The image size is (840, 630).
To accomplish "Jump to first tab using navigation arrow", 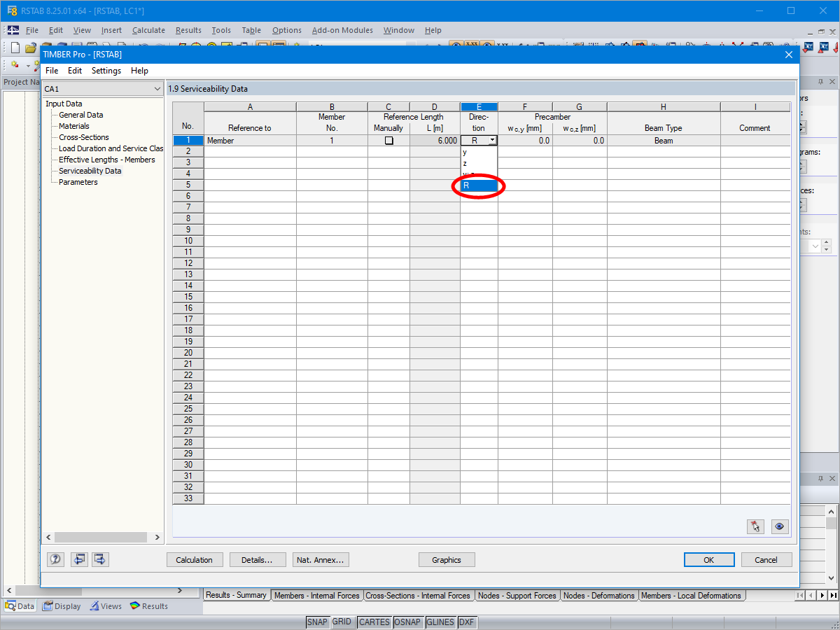I will (800, 595).
